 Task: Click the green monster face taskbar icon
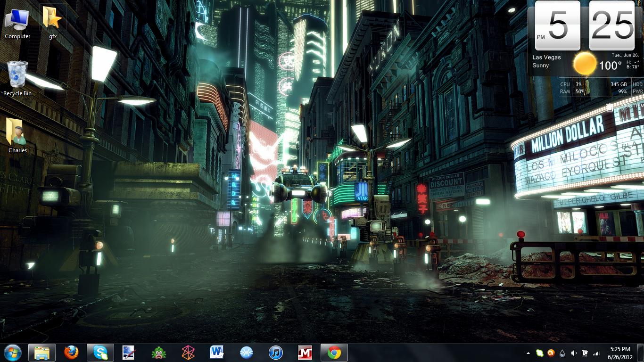(x=159, y=352)
